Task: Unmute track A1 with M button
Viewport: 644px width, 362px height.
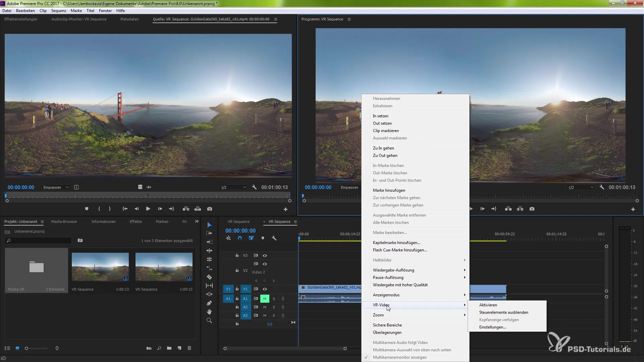Action: 265,299
